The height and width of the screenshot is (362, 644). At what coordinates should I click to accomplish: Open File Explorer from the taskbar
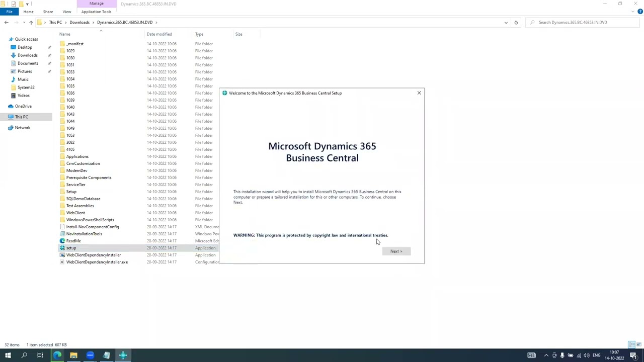[73, 355]
